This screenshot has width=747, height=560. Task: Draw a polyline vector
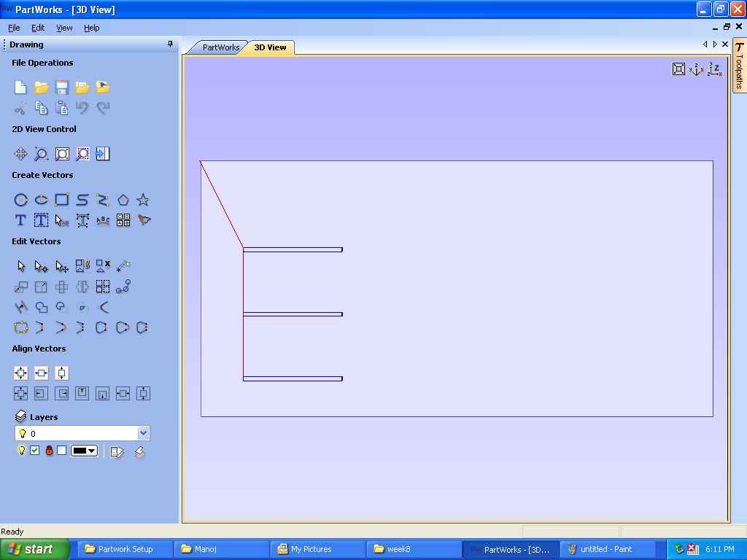tap(102, 200)
